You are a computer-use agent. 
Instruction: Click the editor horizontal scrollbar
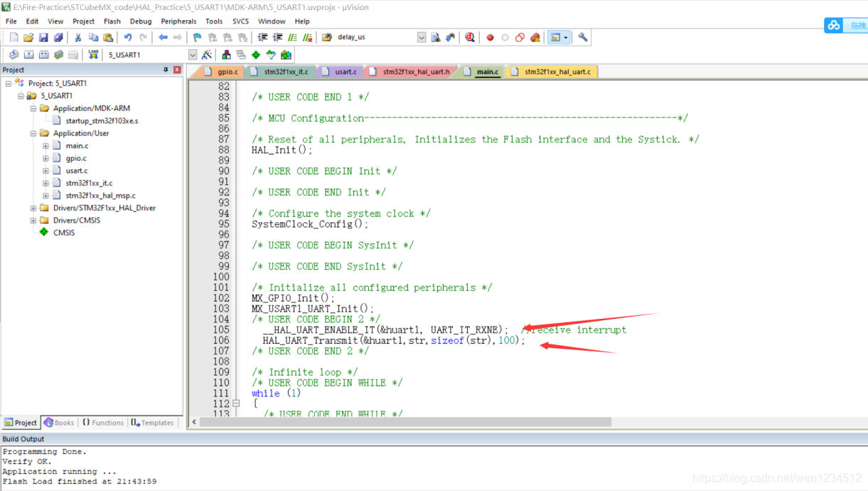[405, 422]
